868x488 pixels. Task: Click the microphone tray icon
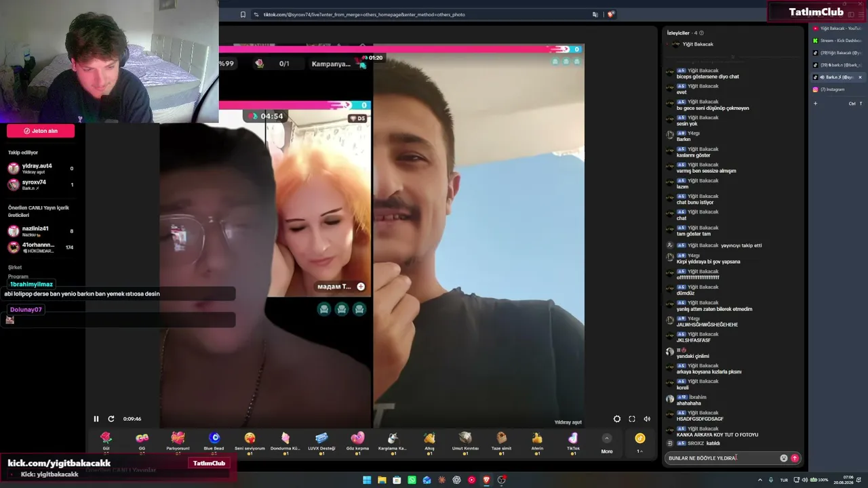point(770,480)
